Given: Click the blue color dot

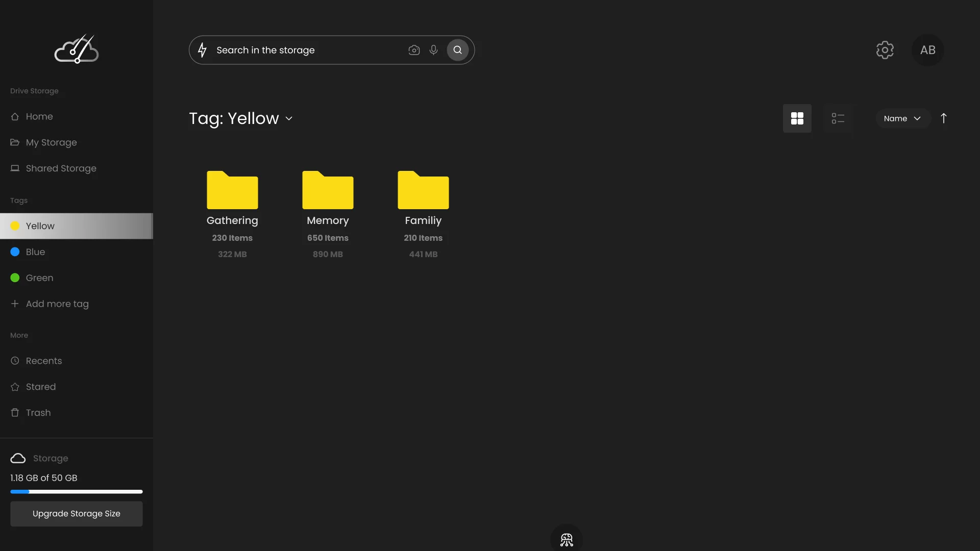Looking at the screenshot, I should [x=15, y=252].
